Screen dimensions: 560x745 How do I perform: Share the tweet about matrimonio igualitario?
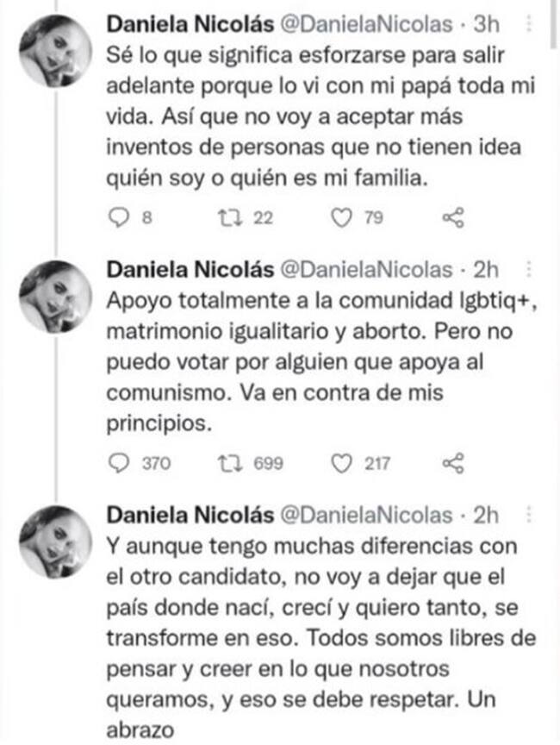[x=452, y=464]
